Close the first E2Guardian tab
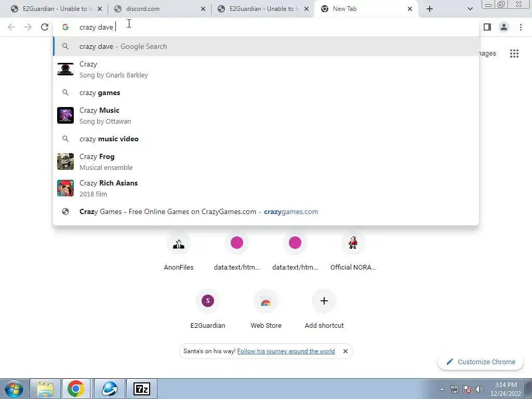The image size is (532, 399). point(100,9)
